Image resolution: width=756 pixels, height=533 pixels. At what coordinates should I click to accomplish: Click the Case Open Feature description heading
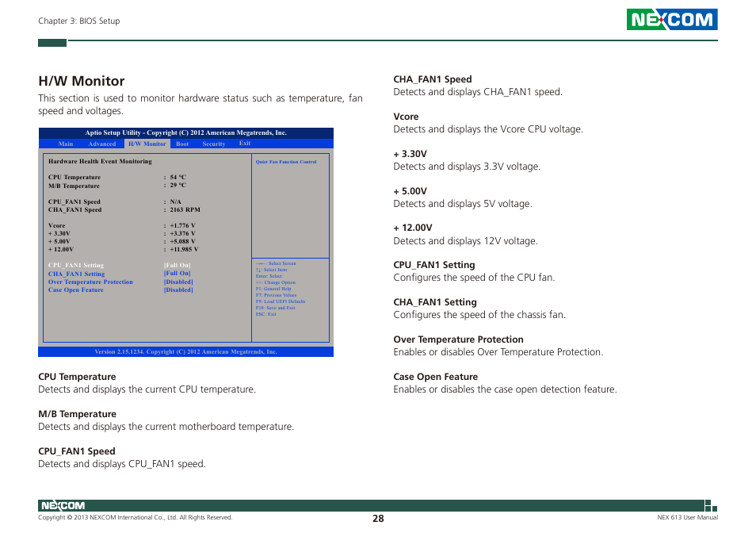click(x=435, y=377)
